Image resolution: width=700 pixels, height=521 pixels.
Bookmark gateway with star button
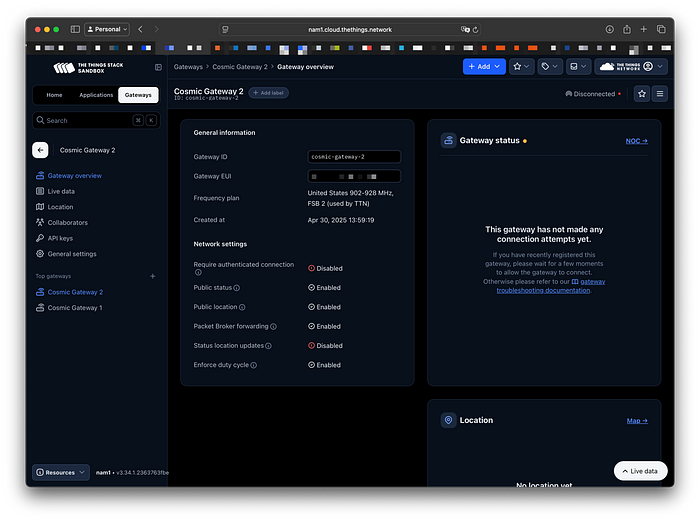point(642,94)
